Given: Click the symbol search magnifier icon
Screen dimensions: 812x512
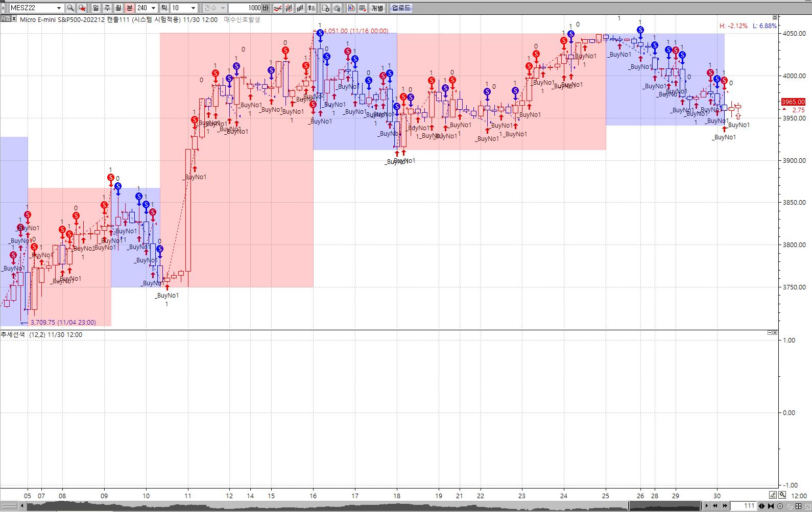Looking at the screenshot, I should click(70, 8).
